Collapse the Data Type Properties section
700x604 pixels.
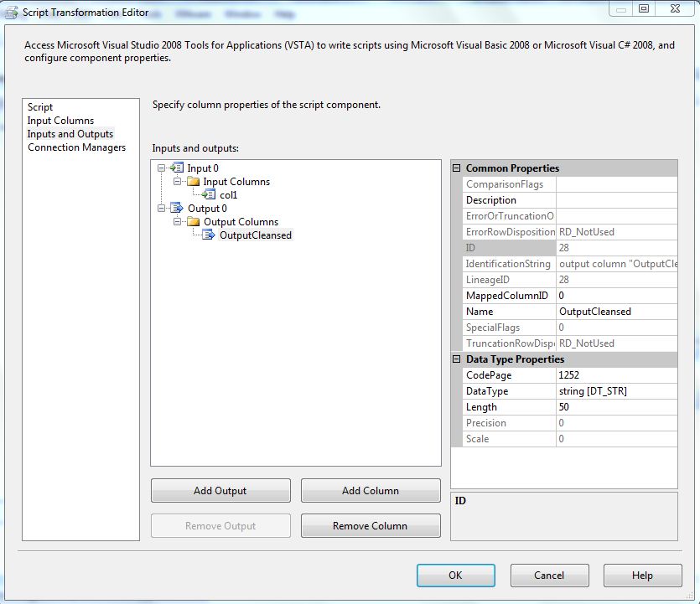pos(457,359)
